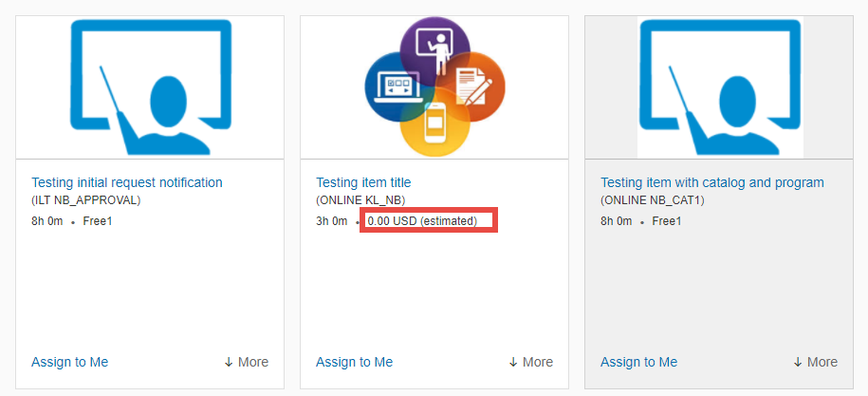
Task: Open Testing initial request notification title link
Action: point(127,182)
